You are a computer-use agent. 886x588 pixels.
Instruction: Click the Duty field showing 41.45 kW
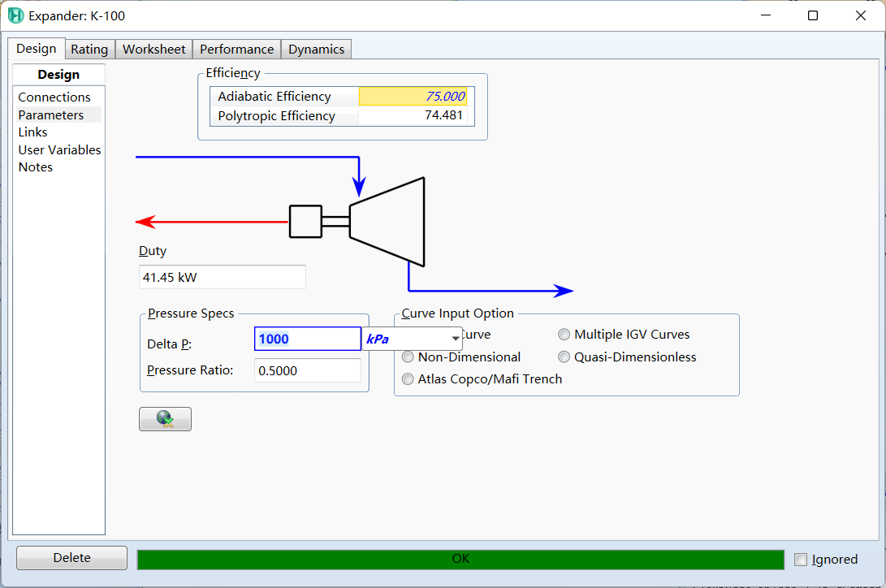(x=222, y=277)
